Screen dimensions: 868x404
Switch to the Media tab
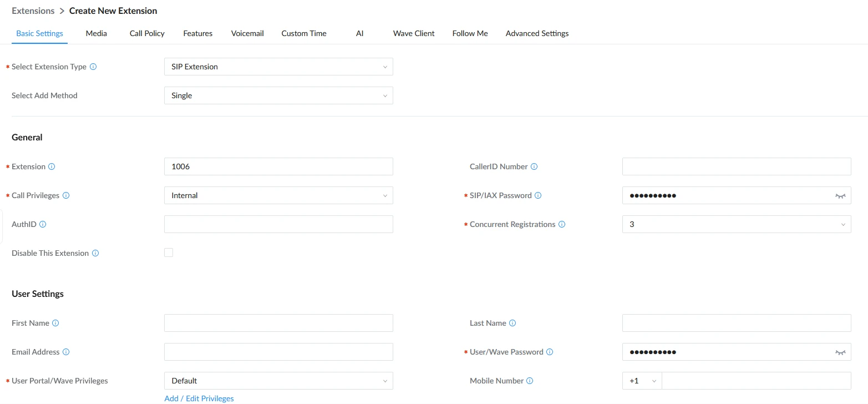(97, 33)
